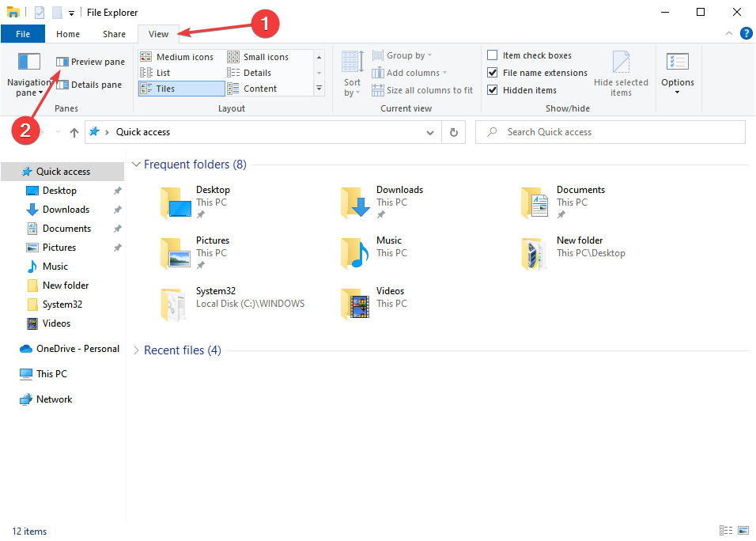Screen dimensions: 756x541
Task: Switch to the Share ribbon tab
Action: point(114,34)
